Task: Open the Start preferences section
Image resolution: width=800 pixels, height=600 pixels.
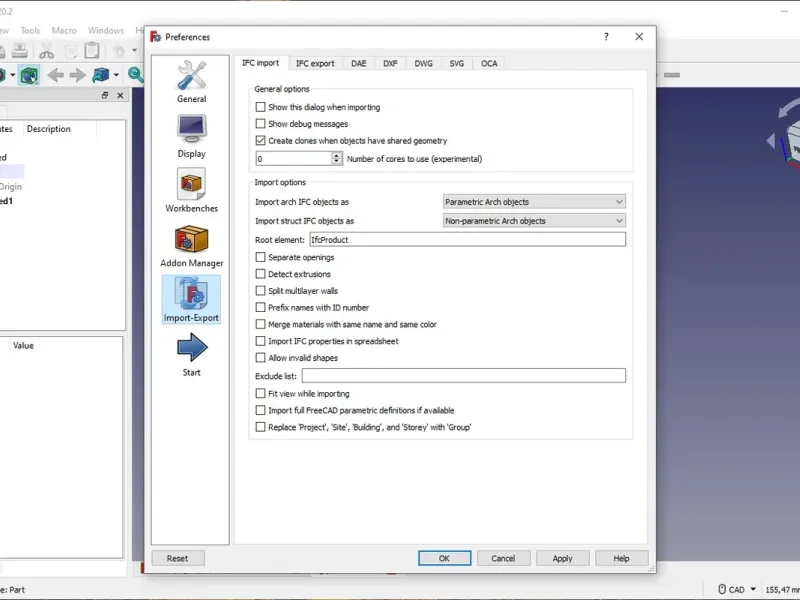Action: (191, 355)
